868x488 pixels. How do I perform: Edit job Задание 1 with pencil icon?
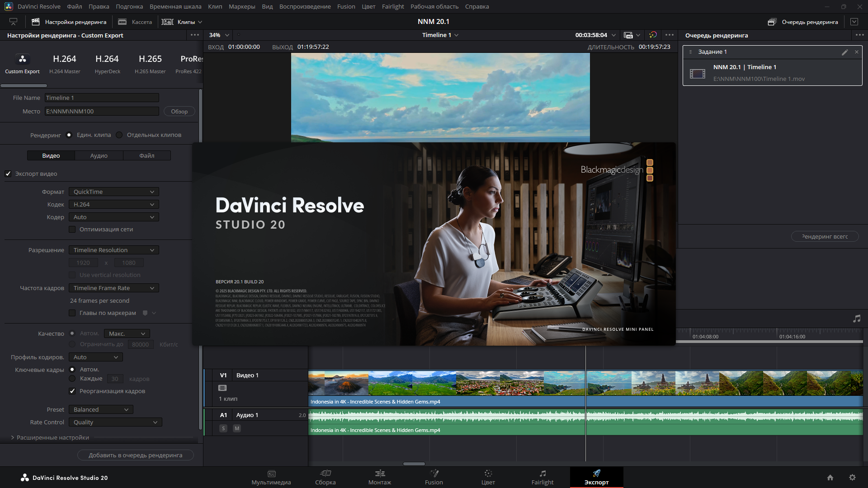(844, 52)
